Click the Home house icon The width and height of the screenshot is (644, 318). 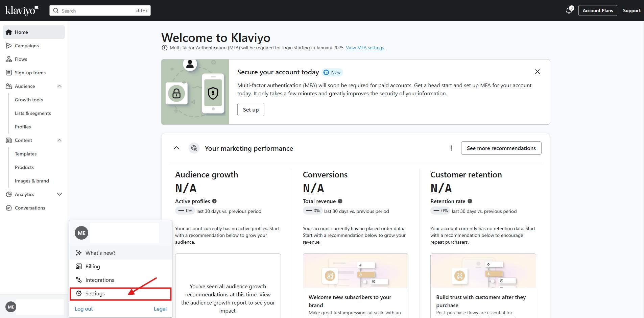coord(9,32)
